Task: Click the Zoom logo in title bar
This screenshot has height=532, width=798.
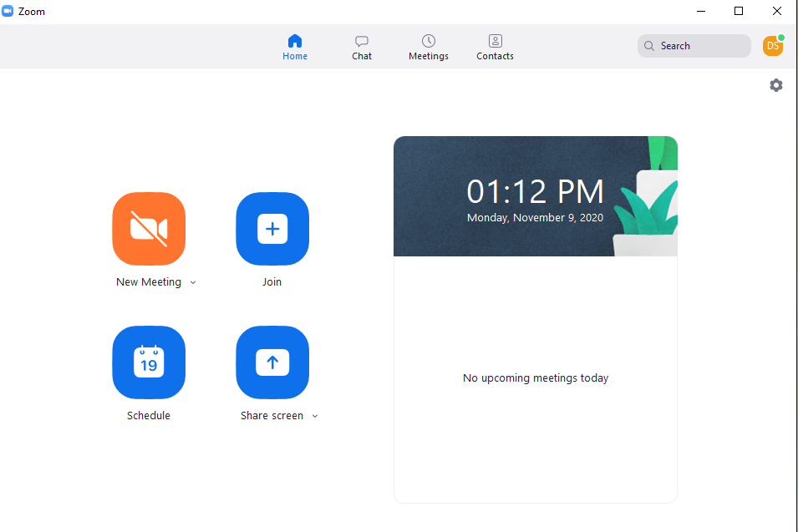Action: (8, 12)
